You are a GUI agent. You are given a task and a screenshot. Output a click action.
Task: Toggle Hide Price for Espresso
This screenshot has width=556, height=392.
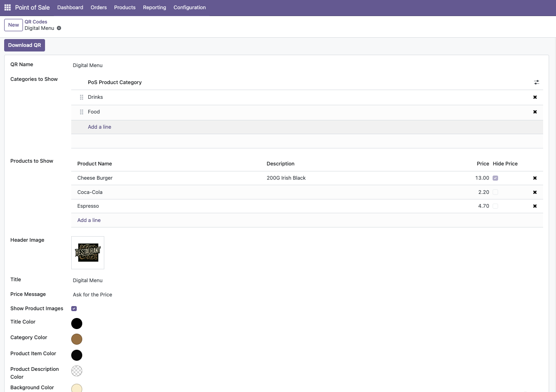click(495, 206)
